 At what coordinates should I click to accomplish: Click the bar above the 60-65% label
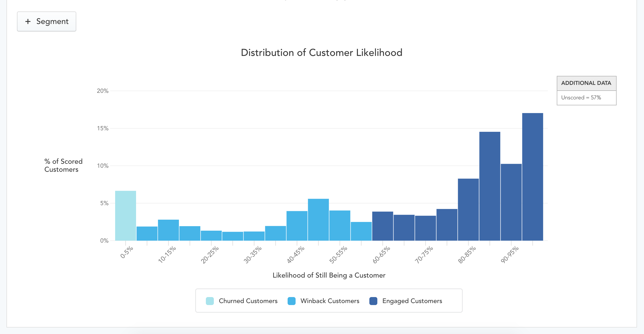coord(383,226)
